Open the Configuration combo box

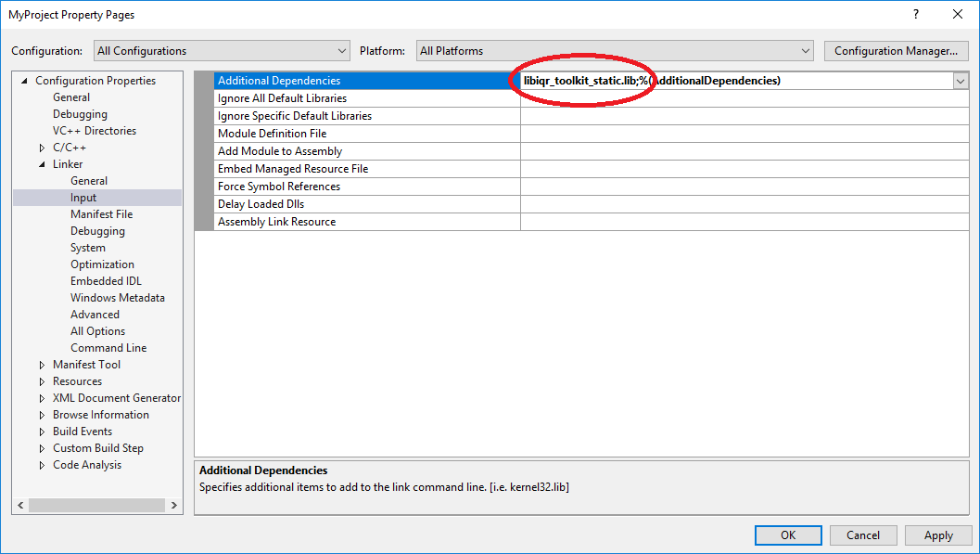click(342, 50)
